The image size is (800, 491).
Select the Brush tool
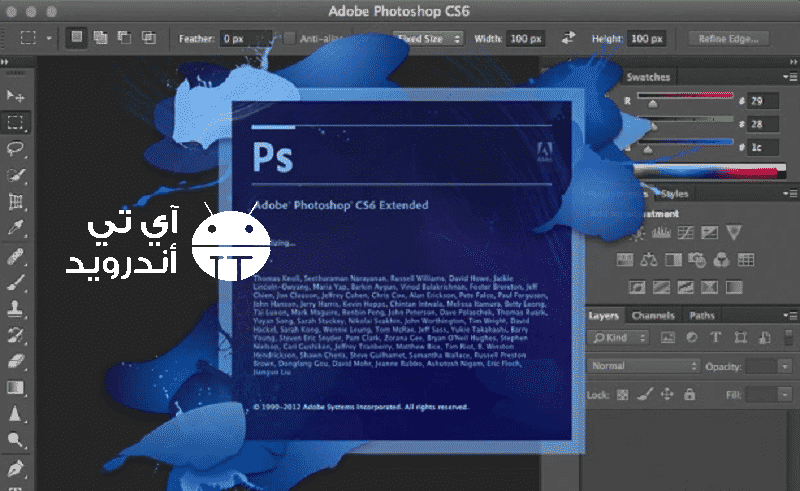tap(15, 282)
